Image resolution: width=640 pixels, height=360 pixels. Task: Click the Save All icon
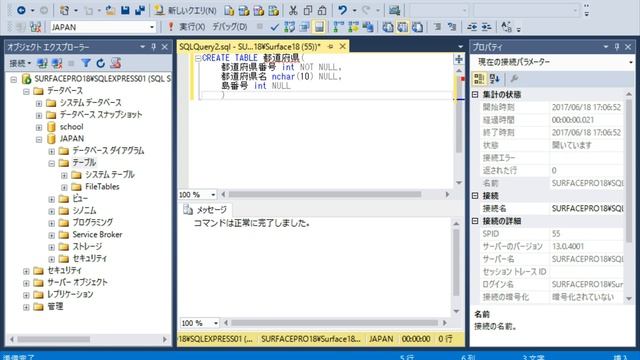click(x=140, y=10)
